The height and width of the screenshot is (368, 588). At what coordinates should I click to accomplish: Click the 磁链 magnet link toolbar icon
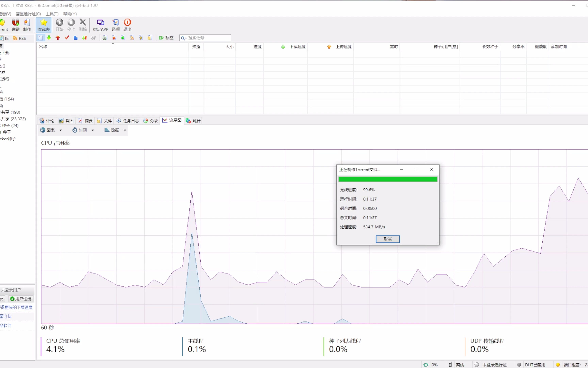[x=15, y=25]
